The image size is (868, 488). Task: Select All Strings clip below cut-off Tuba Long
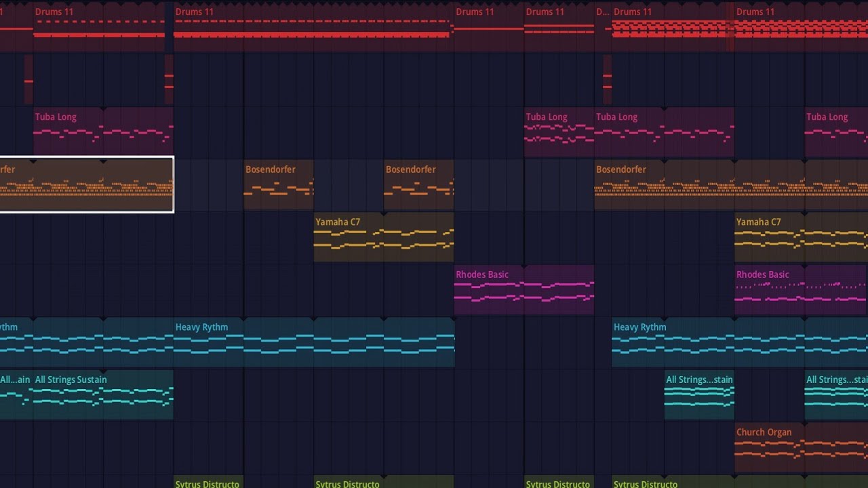coord(836,394)
